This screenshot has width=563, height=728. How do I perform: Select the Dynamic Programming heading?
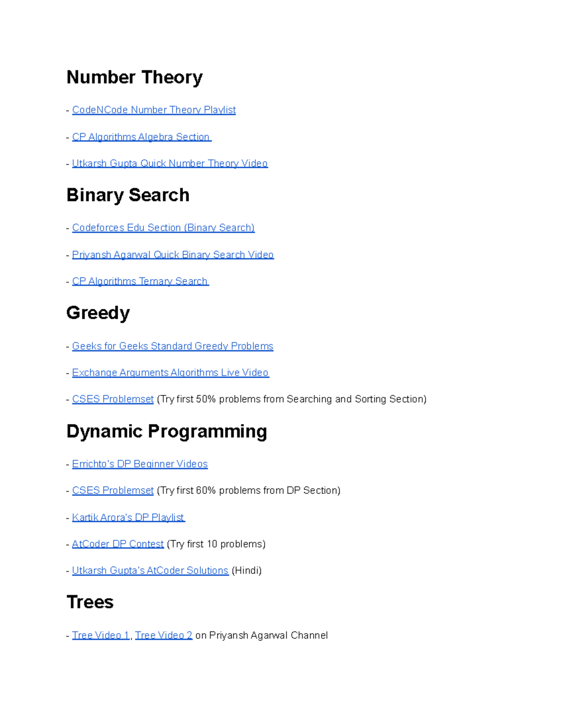[167, 431]
